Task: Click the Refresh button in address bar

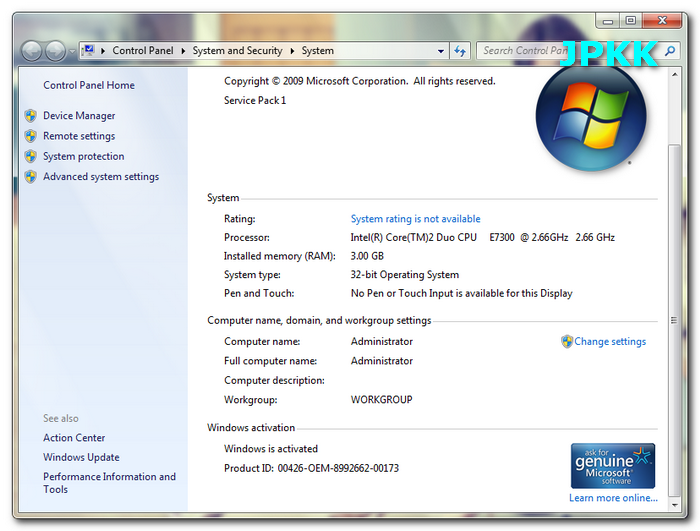Action: [460, 51]
